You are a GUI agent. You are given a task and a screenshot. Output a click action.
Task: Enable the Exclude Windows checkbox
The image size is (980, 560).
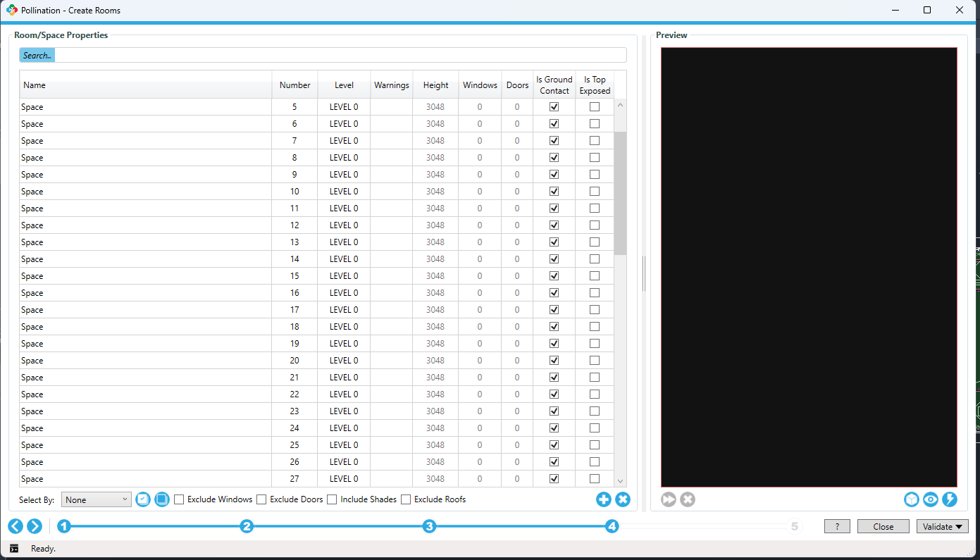tap(179, 499)
